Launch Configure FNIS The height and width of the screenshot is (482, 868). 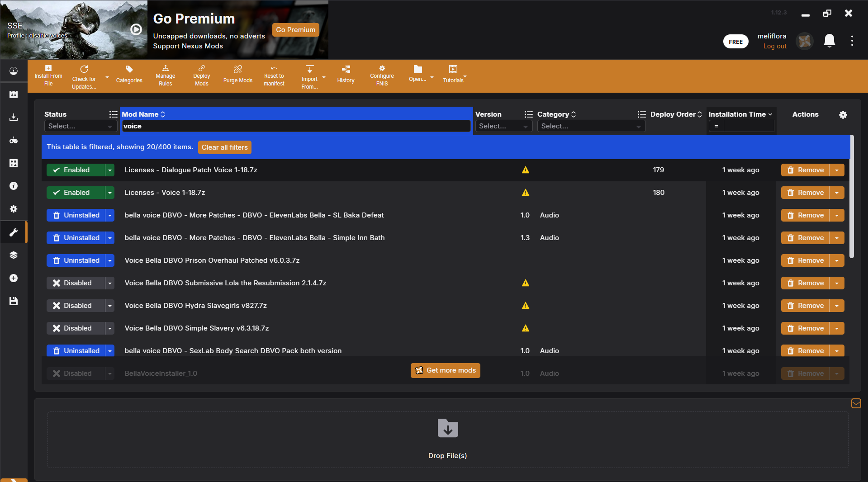382,76
